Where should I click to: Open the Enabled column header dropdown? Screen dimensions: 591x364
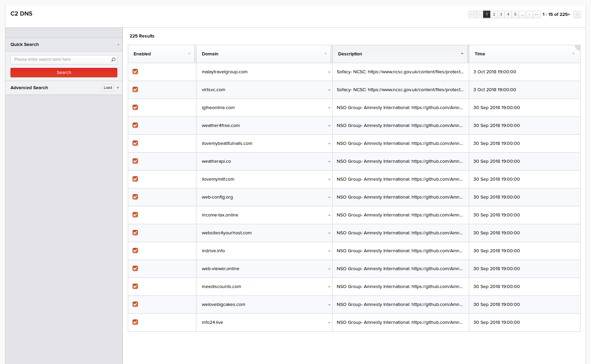(189, 54)
